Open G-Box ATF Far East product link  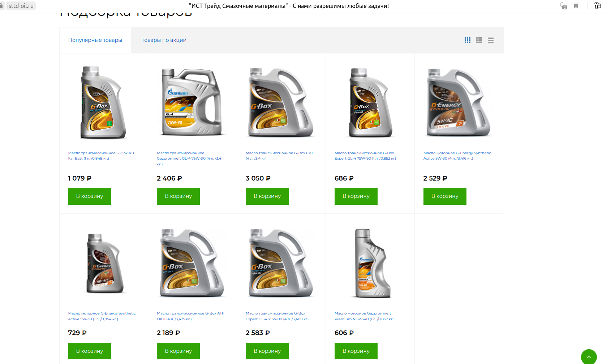coord(102,156)
